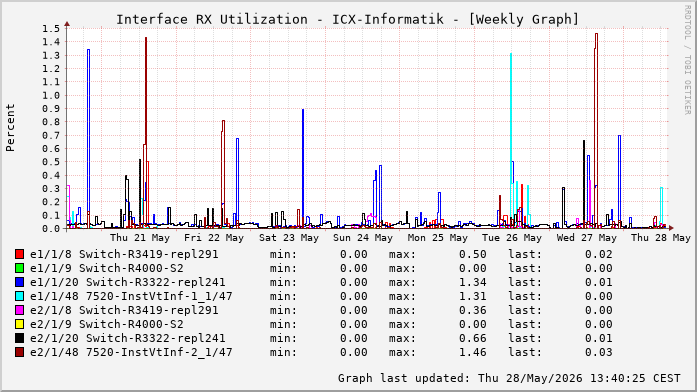
Task: Click the blue e1/1/20 legend swatch
Action: pyautogui.click(x=19, y=282)
